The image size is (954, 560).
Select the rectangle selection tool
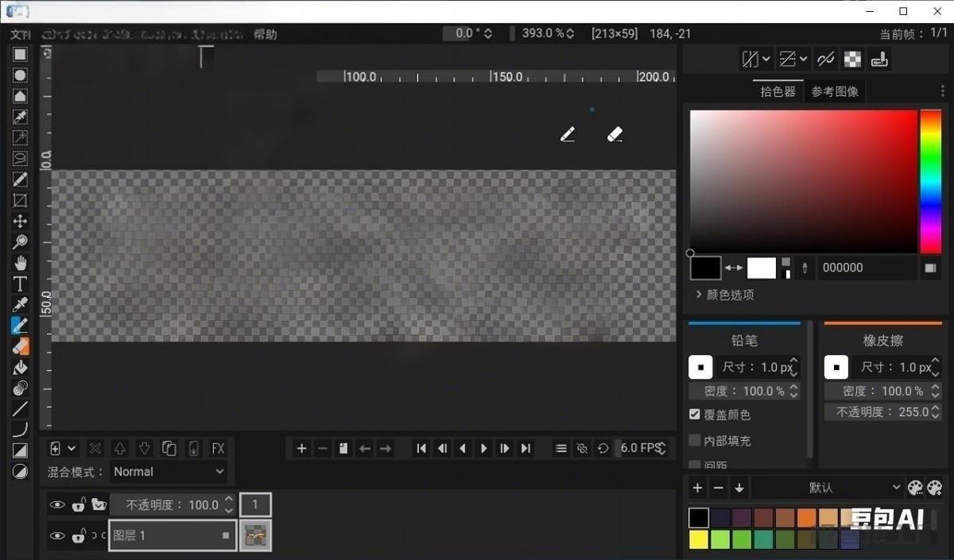[20, 54]
